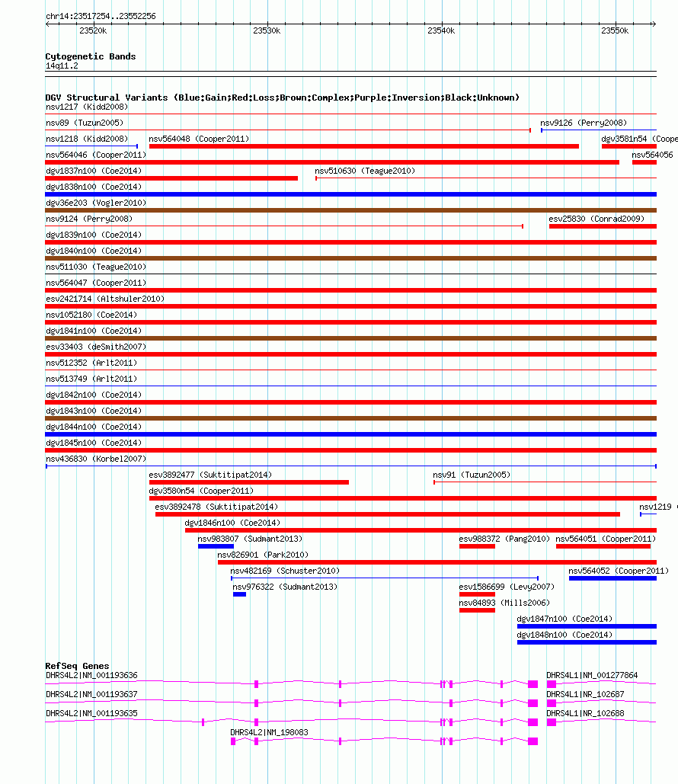Click nsv1052180 (Coe2014) label

[x=91, y=315]
